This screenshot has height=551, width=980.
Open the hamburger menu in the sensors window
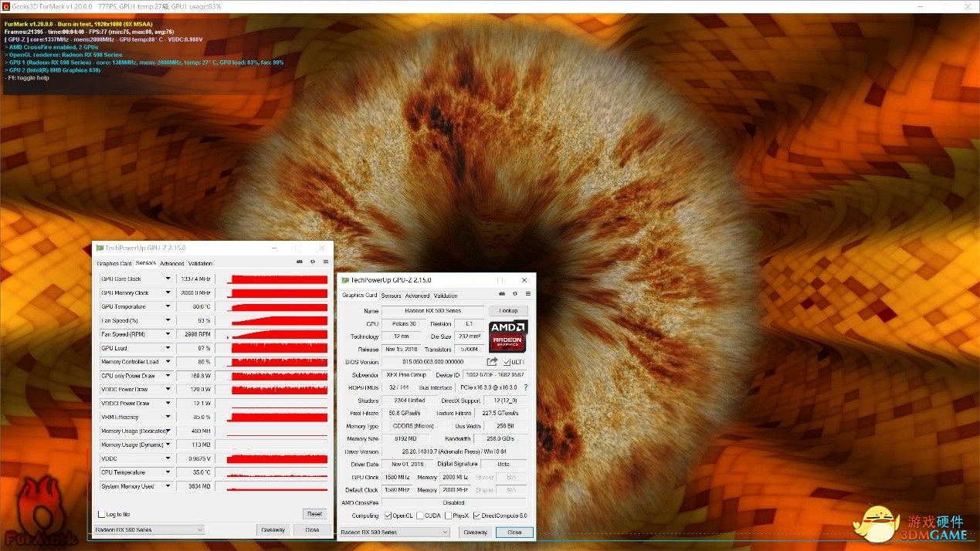(323, 262)
